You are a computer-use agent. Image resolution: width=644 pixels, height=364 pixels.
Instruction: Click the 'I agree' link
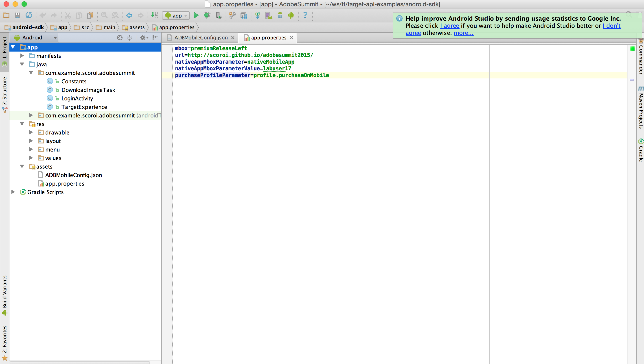pyautogui.click(x=449, y=26)
